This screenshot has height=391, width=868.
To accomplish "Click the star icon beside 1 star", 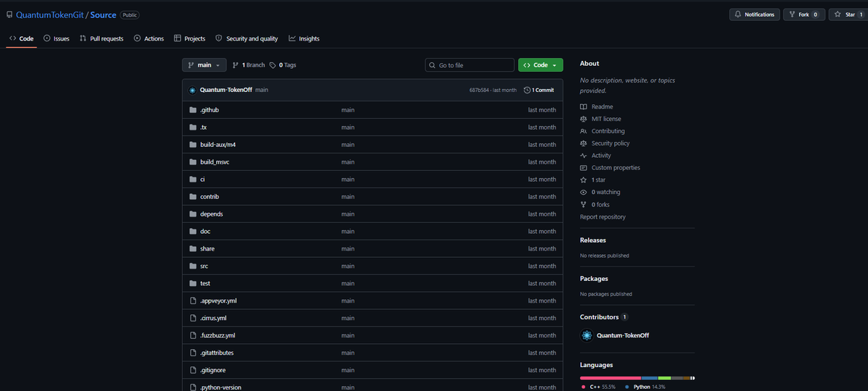I will 584,180.
